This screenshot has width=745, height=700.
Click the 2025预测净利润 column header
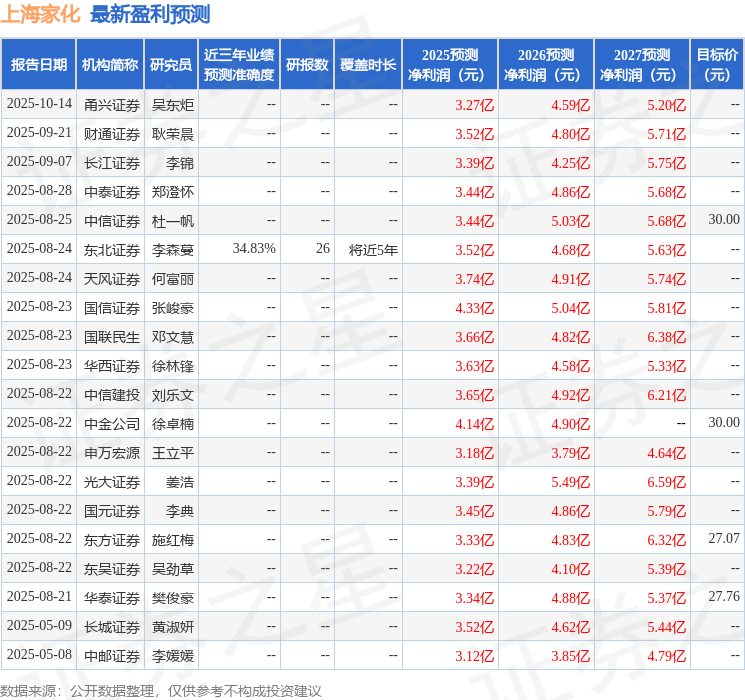(x=450, y=65)
